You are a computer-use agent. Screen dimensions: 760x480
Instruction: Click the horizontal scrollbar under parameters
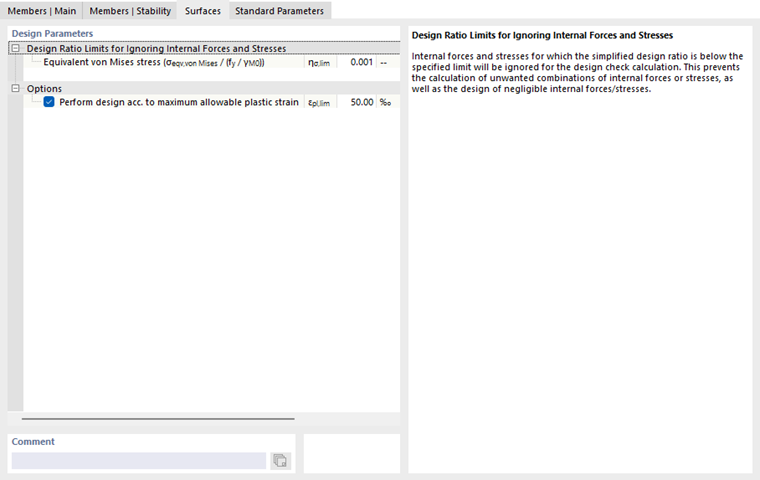(158, 418)
